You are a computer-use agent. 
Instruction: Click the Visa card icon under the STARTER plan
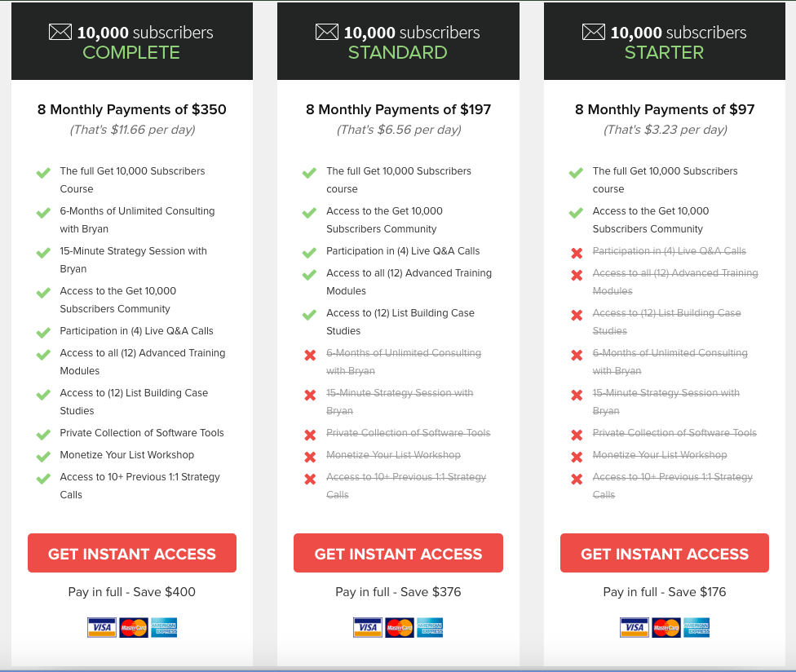(634, 627)
